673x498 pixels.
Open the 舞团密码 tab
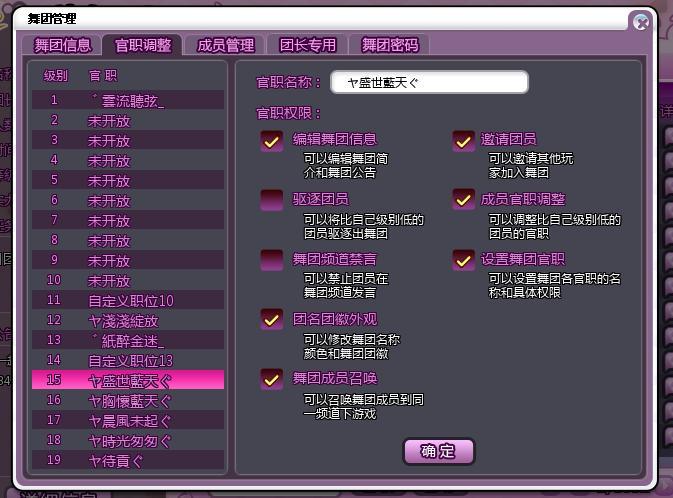point(389,45)
